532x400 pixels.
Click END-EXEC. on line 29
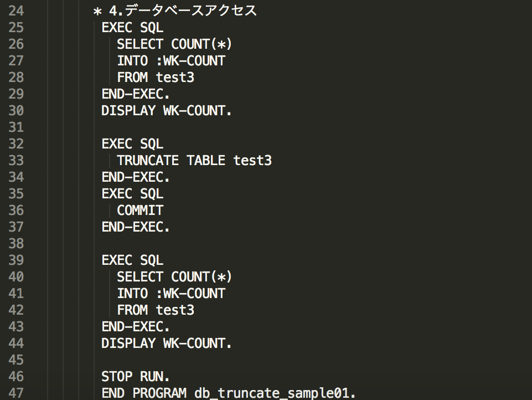point(136,94)
